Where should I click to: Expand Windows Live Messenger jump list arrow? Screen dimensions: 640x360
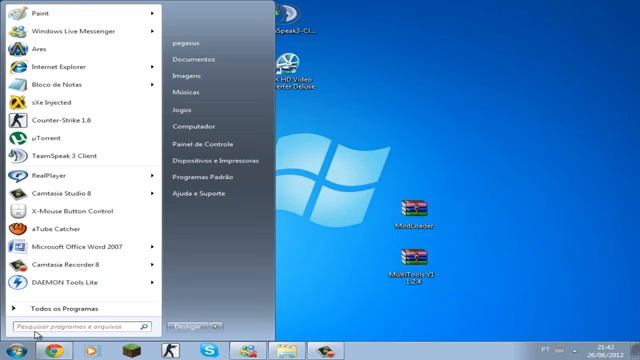pos(152,31)
